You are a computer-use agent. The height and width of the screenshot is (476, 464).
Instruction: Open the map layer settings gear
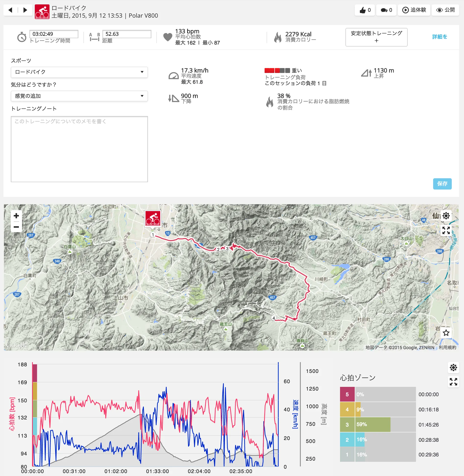pos(446,216)
